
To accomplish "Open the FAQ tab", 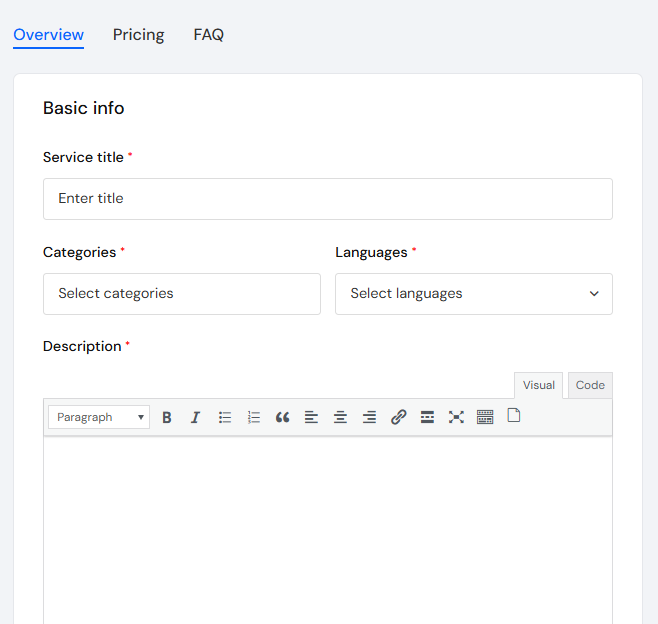I will (208, 35).
